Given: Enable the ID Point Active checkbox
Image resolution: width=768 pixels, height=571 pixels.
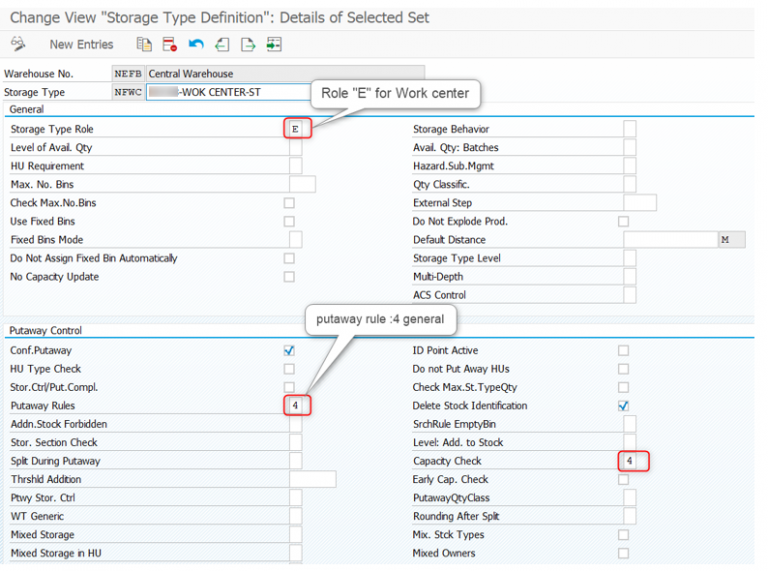Looking at the screenshot, I should click(x=624, y=351).
